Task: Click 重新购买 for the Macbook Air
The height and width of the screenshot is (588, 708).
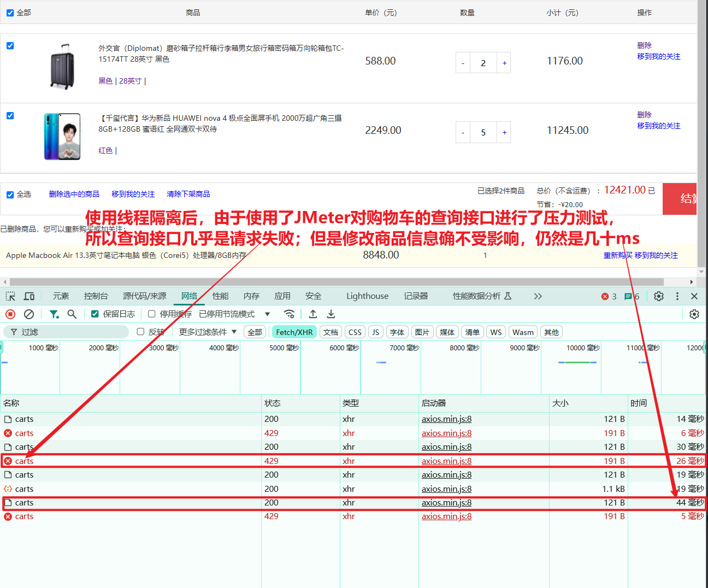Action: click(x=617, y=255)
